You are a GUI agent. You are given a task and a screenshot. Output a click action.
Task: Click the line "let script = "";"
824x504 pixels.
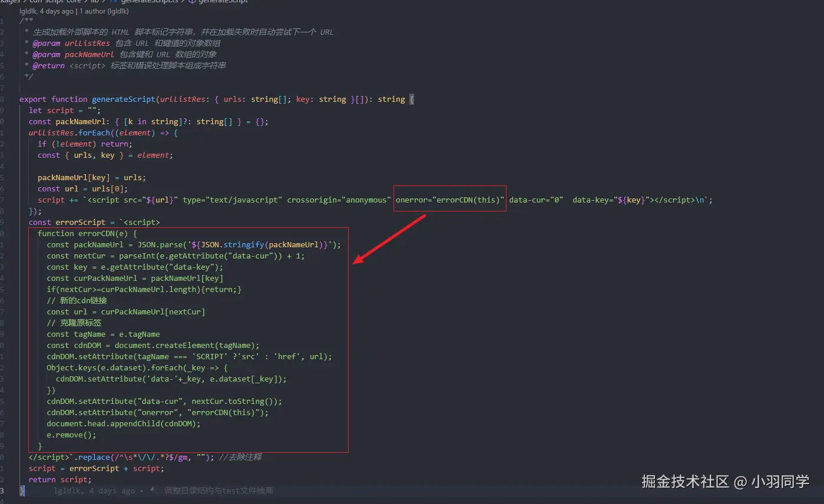(65, 110)
